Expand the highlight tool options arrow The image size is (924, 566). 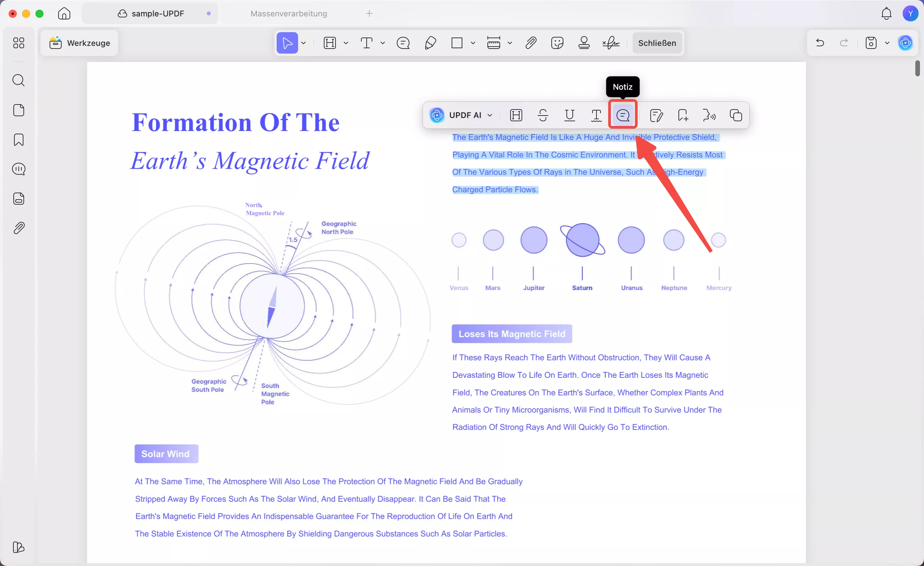[x=346, y=43]
